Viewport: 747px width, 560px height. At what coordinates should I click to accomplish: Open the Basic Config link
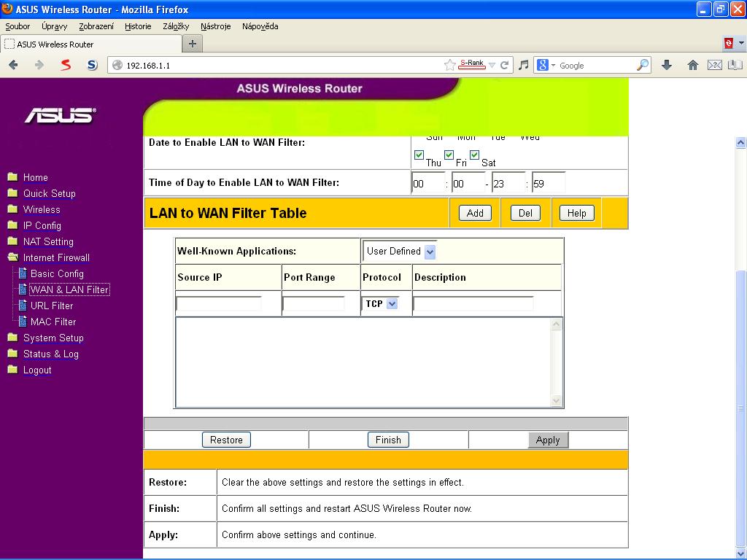(57, 273)
